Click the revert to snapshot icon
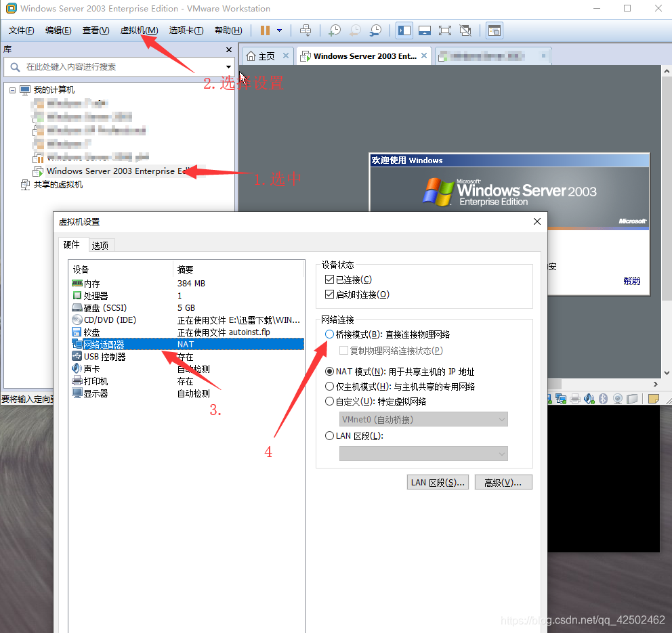Screen dimensions: 672x633 click(355, 30)
